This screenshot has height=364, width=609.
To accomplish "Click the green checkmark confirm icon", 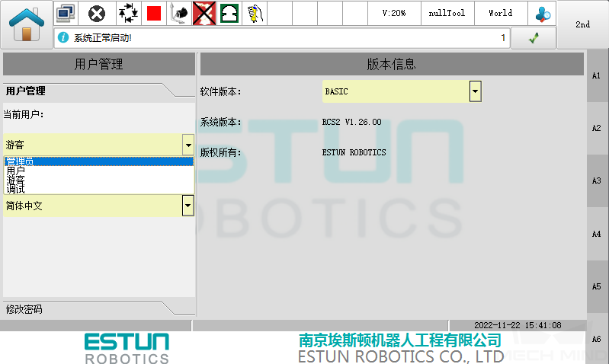I will (533, 38).
